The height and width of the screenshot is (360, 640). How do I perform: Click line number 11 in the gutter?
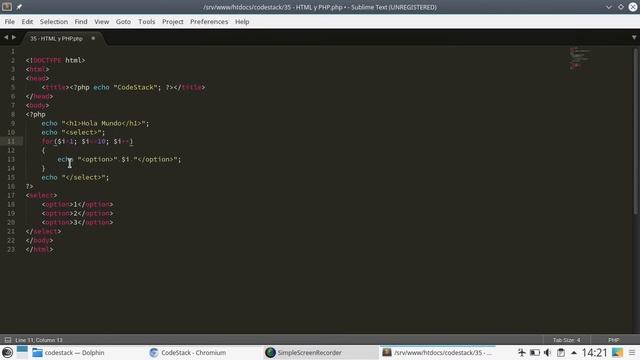11,141
